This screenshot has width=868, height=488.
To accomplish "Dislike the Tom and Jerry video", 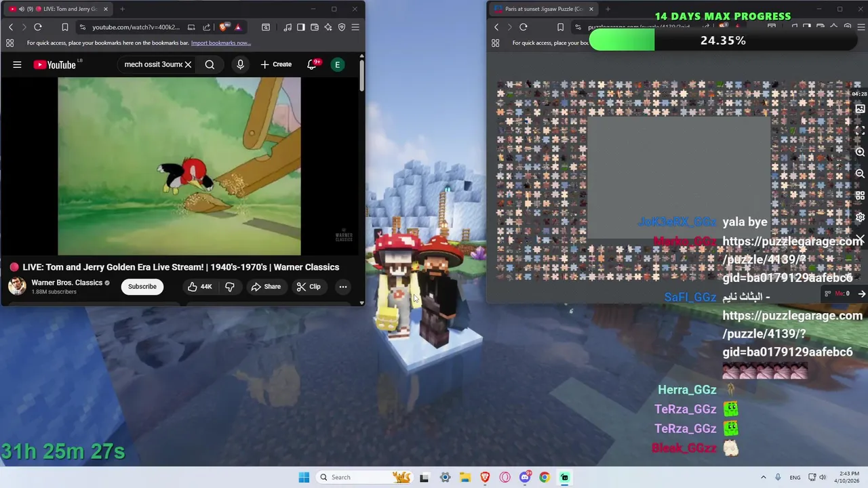I will 230,287.
